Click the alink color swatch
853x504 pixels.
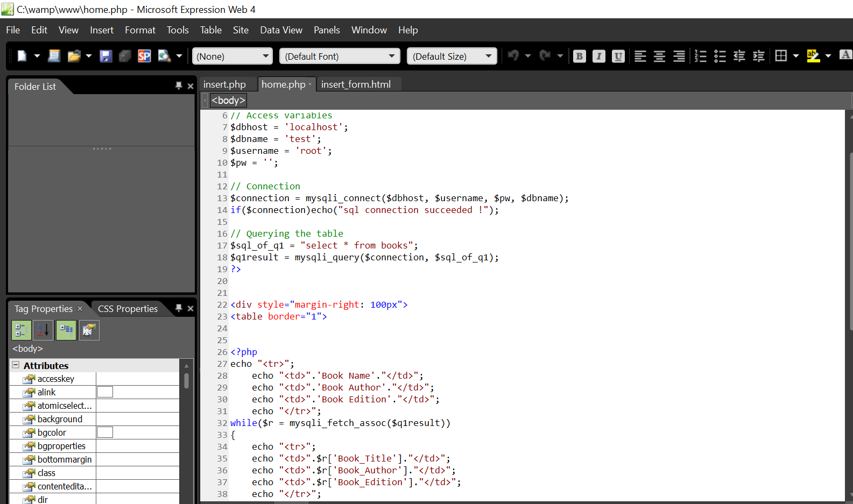point(105,392)
